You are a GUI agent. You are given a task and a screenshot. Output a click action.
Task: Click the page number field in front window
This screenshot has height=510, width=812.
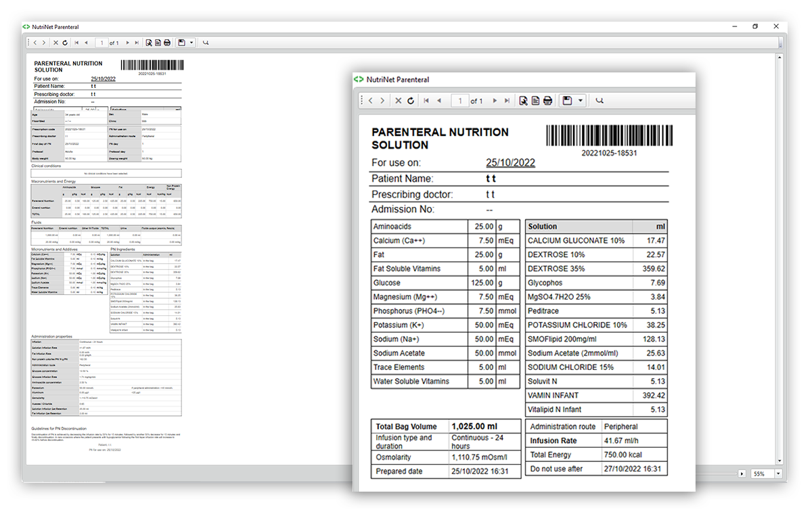point(459,101)
